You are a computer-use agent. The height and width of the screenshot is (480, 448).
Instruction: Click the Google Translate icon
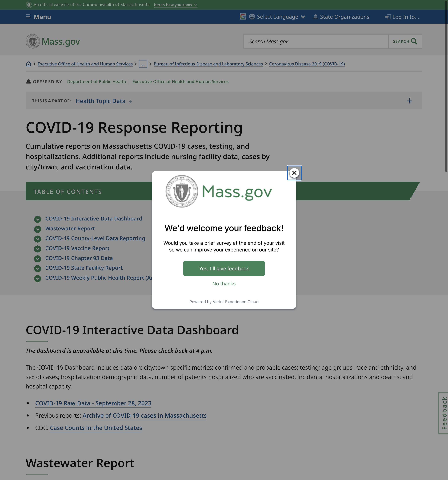[243, 17]
